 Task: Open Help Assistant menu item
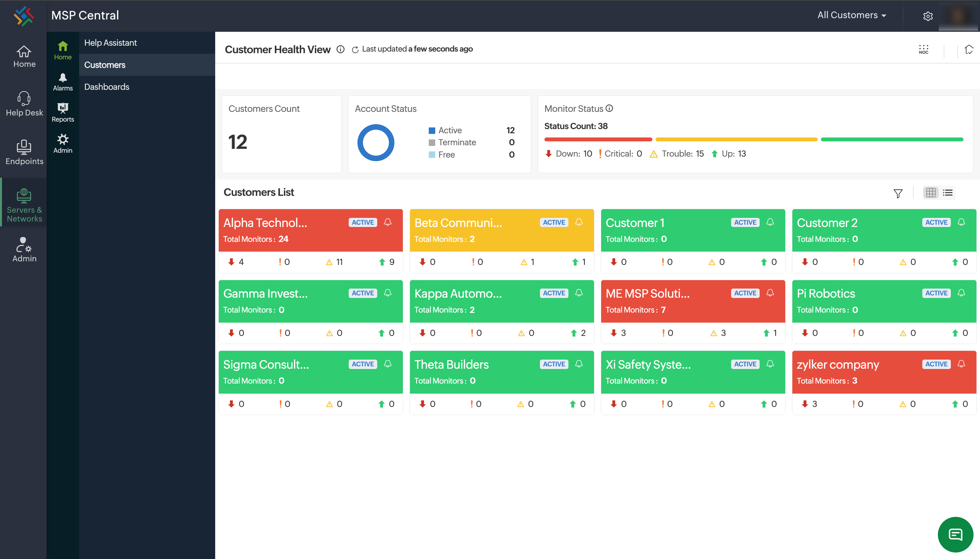(x=110, y=42)
